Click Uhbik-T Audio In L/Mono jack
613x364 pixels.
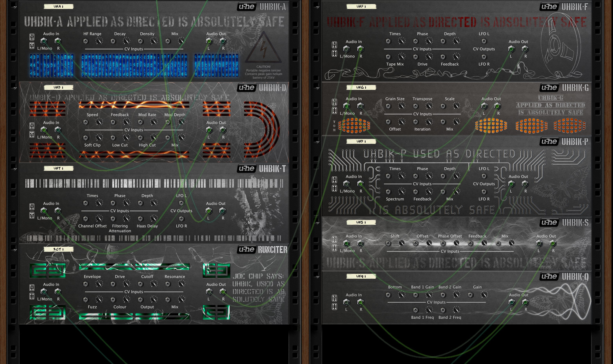click(44, 211)
